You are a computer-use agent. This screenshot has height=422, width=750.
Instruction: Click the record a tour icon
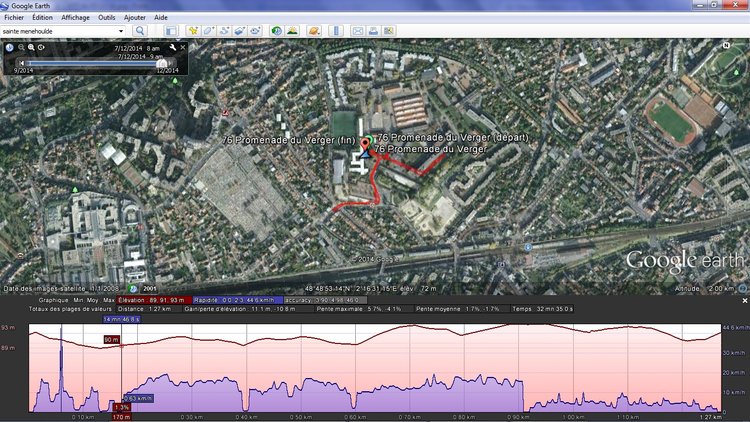pos(255,31)
